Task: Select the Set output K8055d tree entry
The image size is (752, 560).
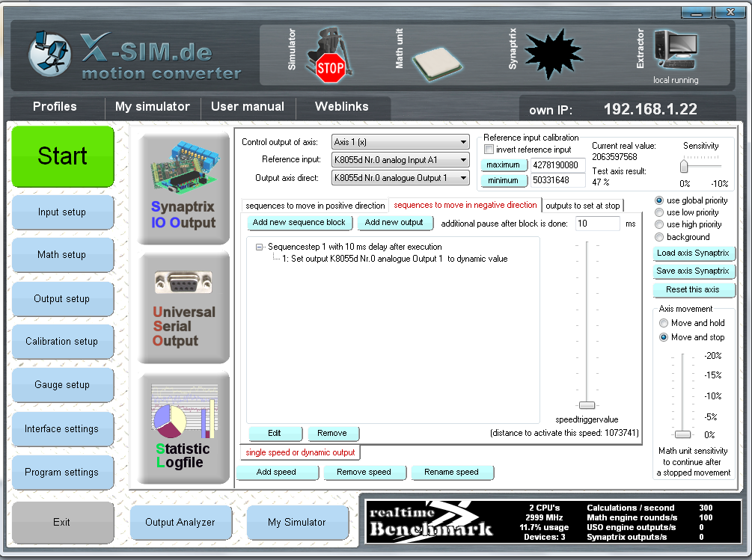Action: click(394, 259)
